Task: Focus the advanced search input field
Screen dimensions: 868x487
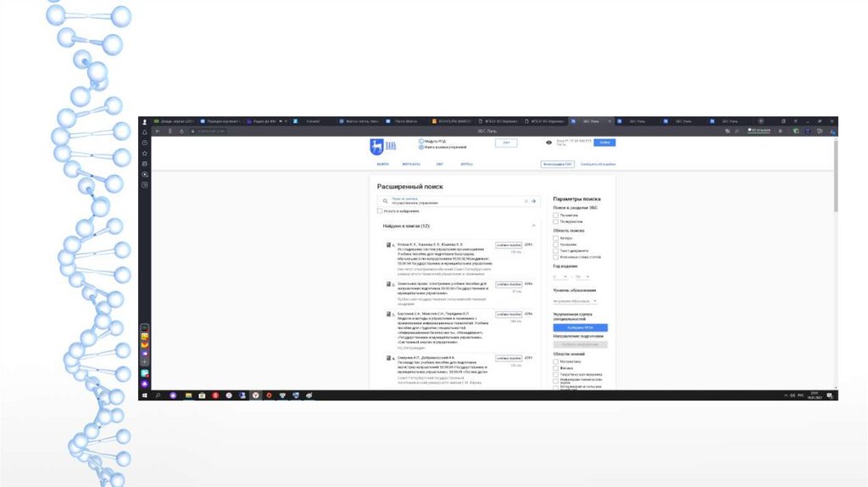Action: tap(457, 201)
